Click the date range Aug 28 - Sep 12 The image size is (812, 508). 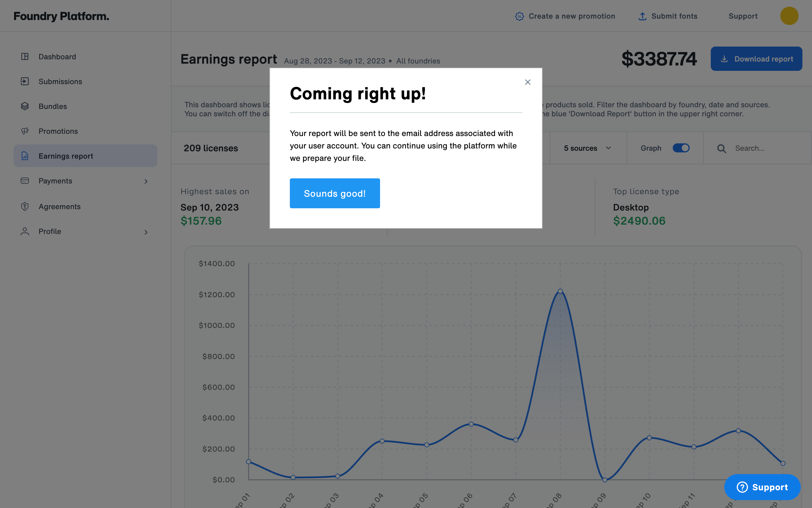click(335, 61)
